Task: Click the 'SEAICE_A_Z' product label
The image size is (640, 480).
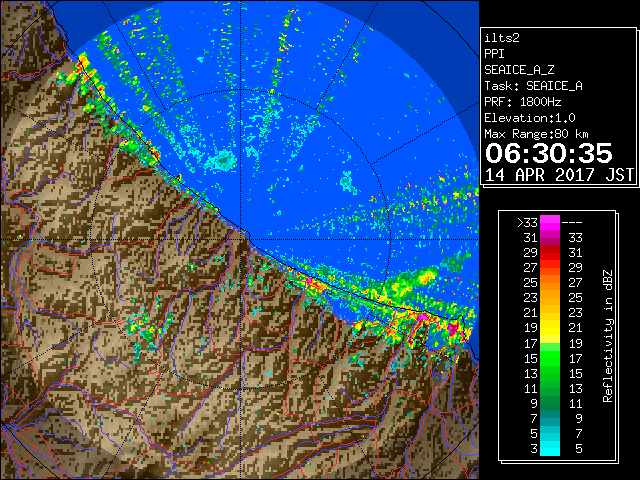Action: tap(519, 70)
